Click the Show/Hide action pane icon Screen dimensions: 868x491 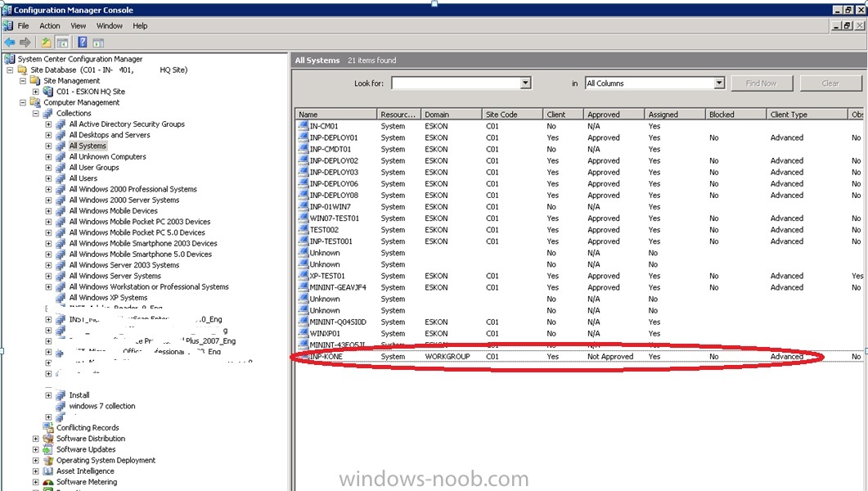pyautogui.click(x=98, y=42)
